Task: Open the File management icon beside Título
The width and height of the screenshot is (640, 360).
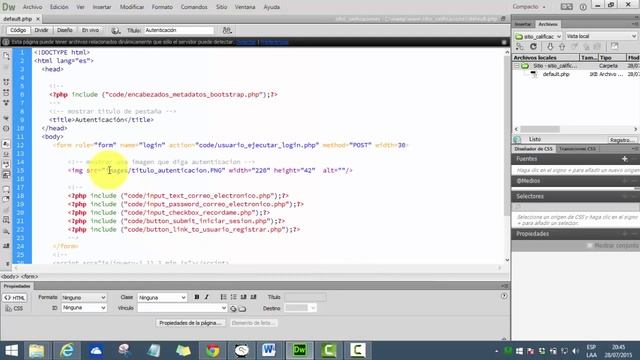Action: pyautogui.click(x=227, y=31)
